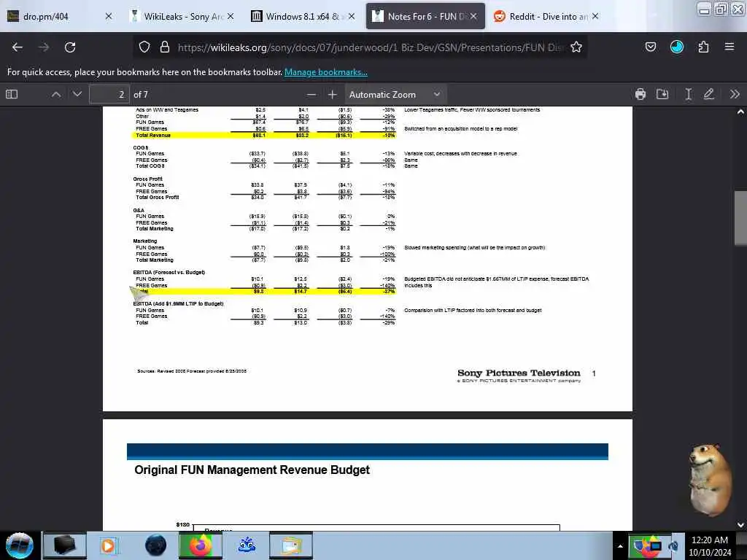Image resolution: width=747 pixels, height=560 pixels.
Task: Print the PDF document
Action: click(640, 94)
